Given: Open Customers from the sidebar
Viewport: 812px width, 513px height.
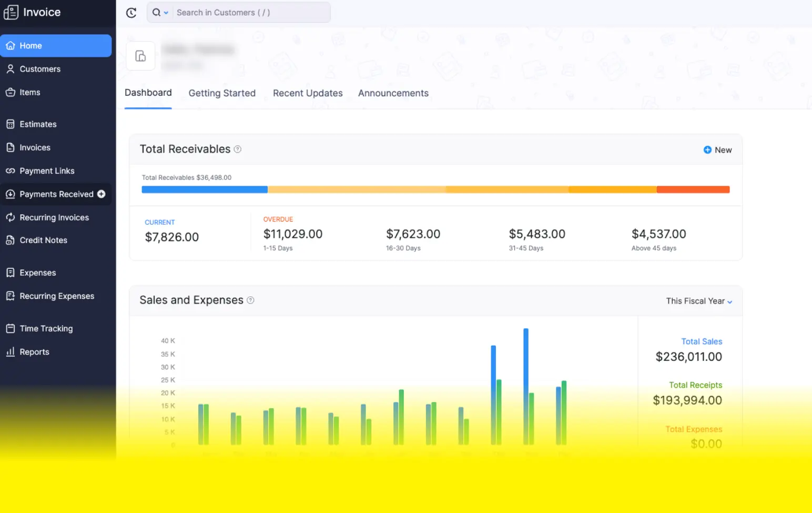Looking at the screenshot, I should click(40, 69).
